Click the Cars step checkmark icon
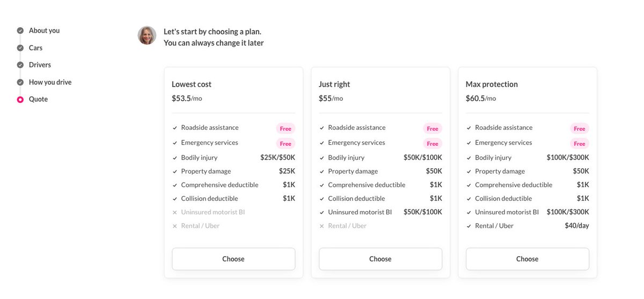 tap(20, 48)
